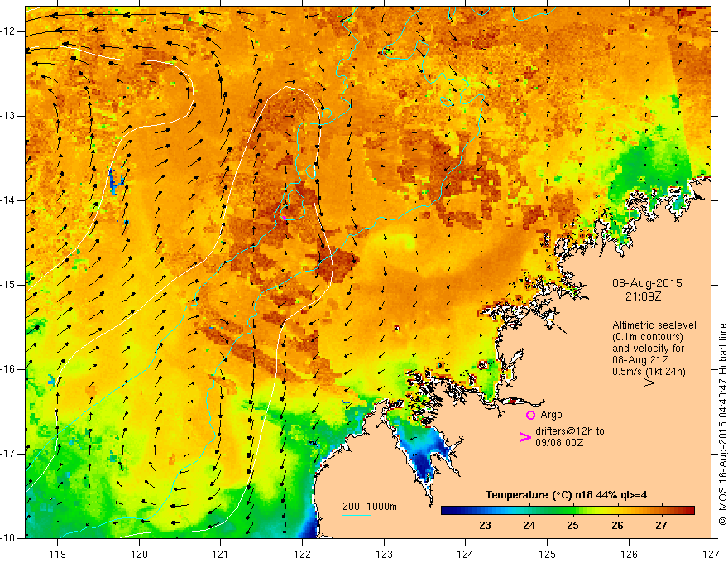Click the magenta Argo circle legend symbol
The width and height of the screenshot is (728, 563).
(x=530, y=415)
